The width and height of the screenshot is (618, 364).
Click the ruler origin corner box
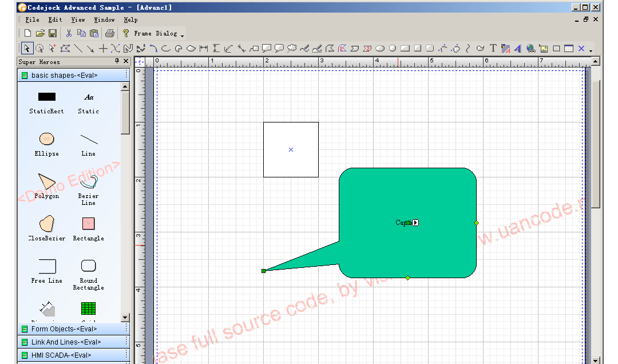(140, 61)
